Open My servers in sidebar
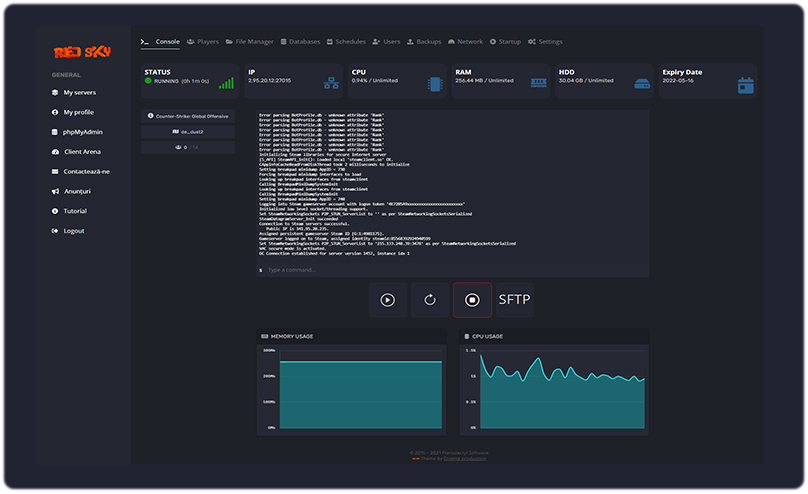 78,92
